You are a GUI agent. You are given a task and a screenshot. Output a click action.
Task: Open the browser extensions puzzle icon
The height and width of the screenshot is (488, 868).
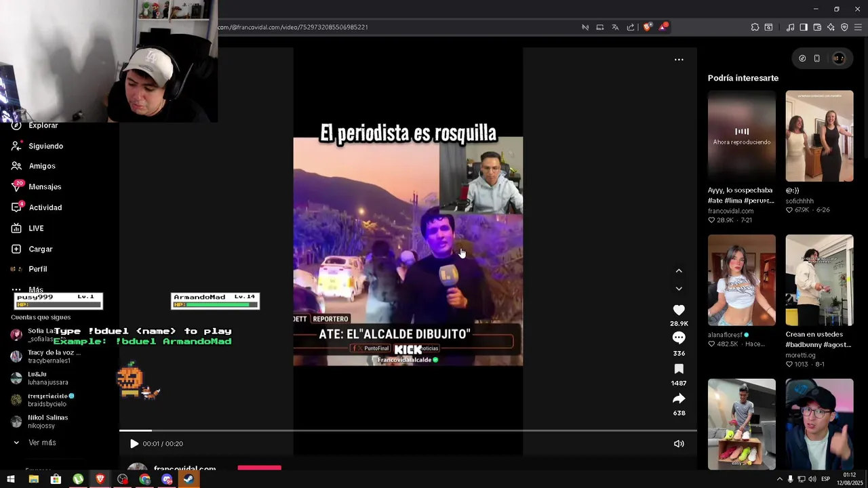pyautogui.click(x=755, y=27)
